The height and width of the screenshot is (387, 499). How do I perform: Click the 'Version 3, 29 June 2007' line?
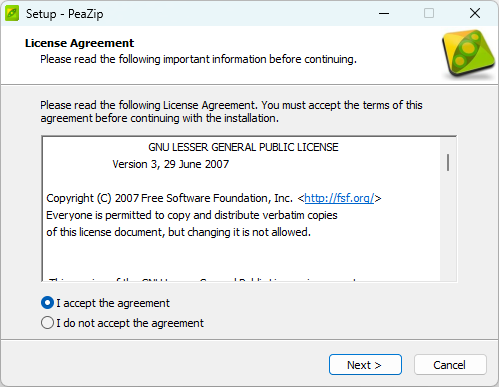171,164
